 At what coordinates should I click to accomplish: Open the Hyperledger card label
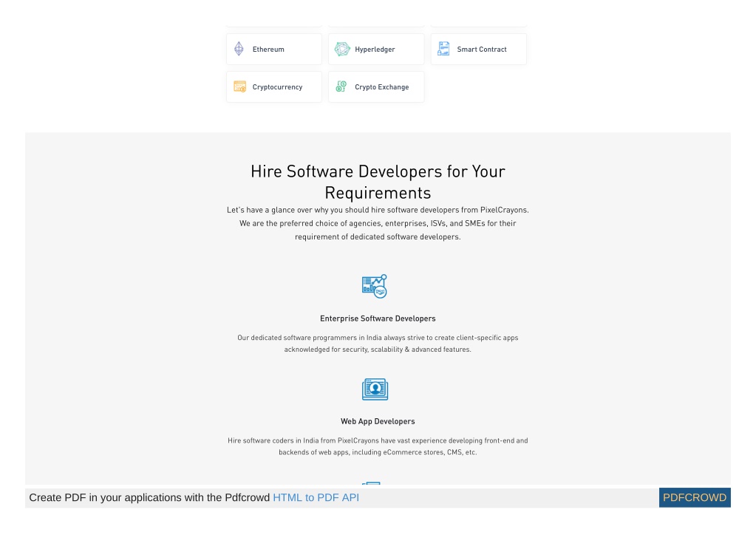[x=375, y=50]
